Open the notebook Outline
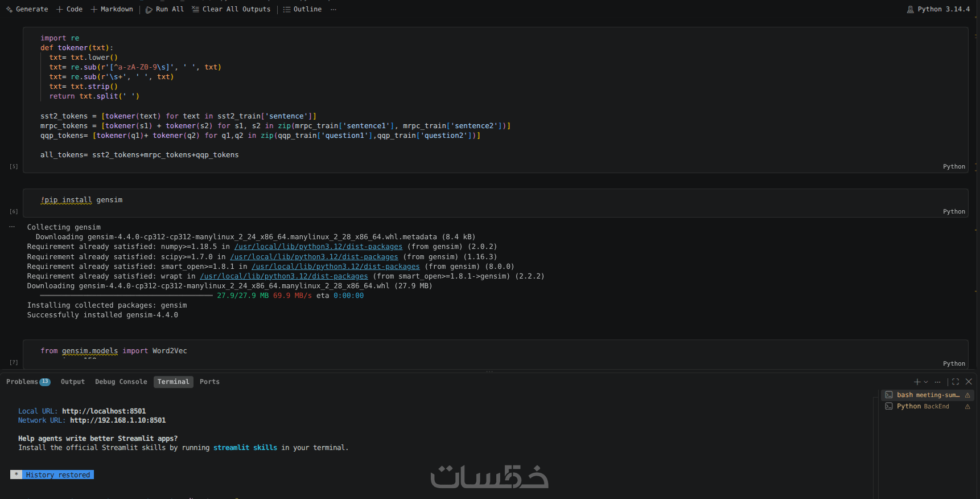This screenshot has width=980, height=499. point(302,9)
